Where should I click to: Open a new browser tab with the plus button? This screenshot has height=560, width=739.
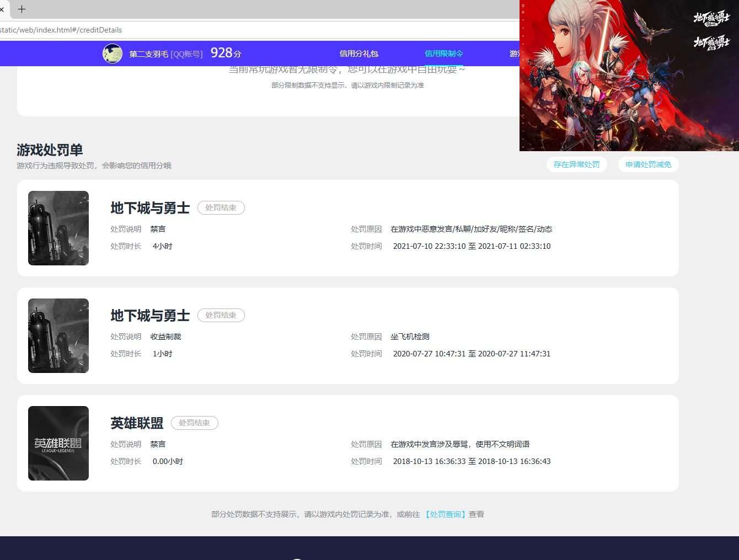(22, 9)
